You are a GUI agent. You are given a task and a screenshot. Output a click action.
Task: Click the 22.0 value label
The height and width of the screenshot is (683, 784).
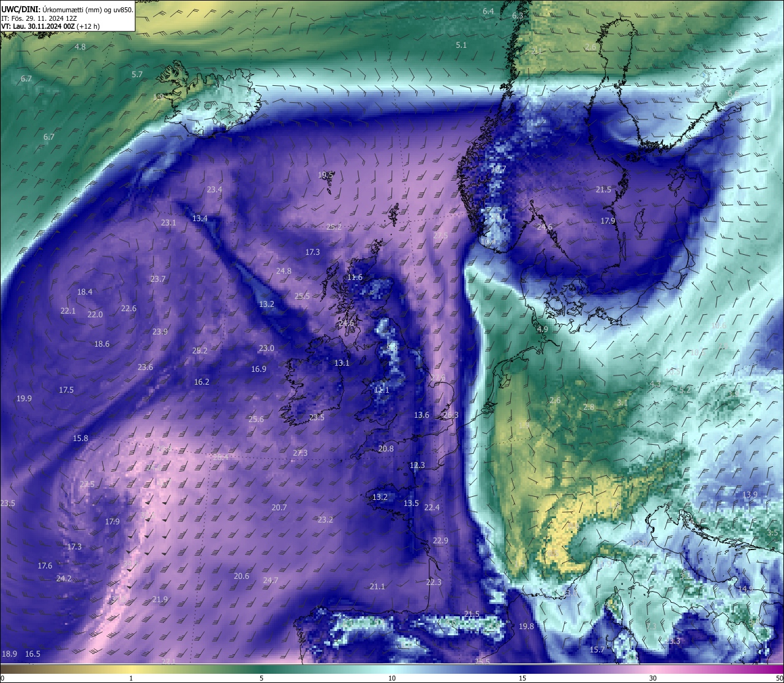tap(95, 315)
